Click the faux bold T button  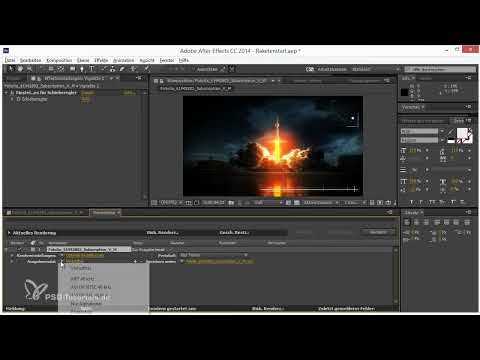[412, 202]
